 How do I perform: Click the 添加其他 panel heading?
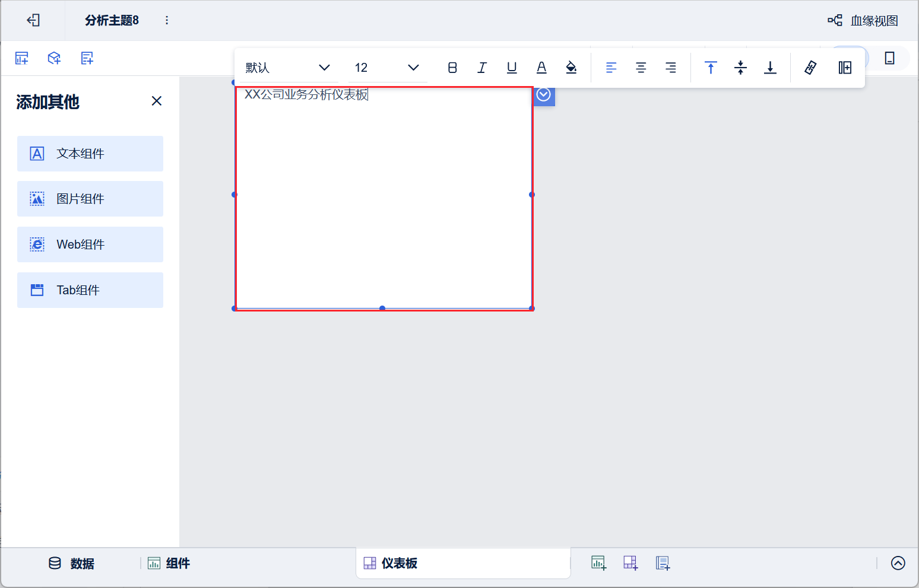[x=47, y=102]
